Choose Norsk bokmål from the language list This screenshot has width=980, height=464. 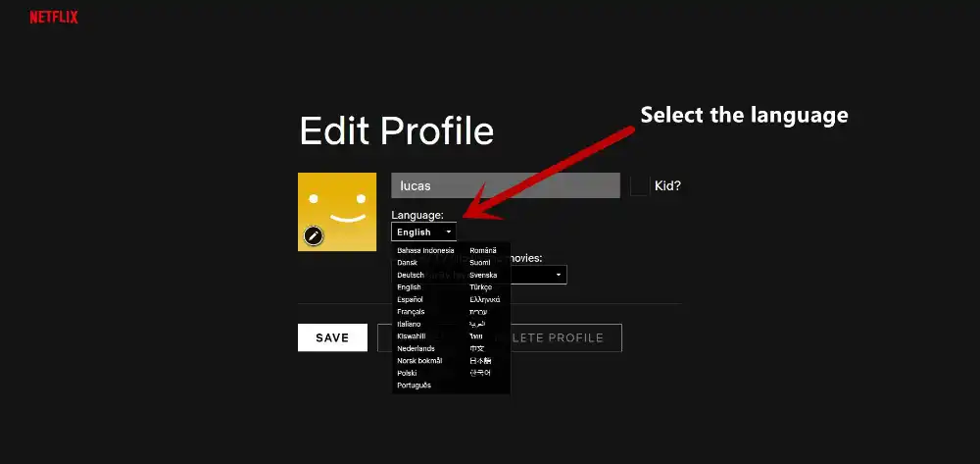click(x=419, y=361)
